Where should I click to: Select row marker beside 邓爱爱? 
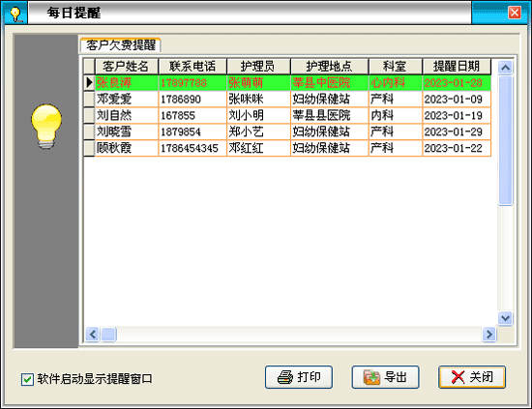click(89, 99)
